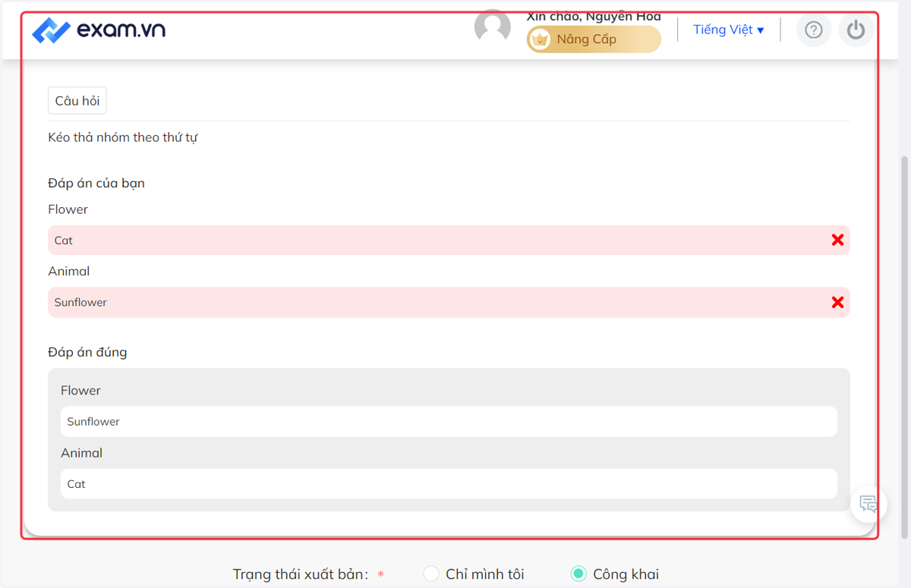Open the help question mark icon
Image resolution: width=911 pixels, height=588 pixels.
(x=814, y=30)
